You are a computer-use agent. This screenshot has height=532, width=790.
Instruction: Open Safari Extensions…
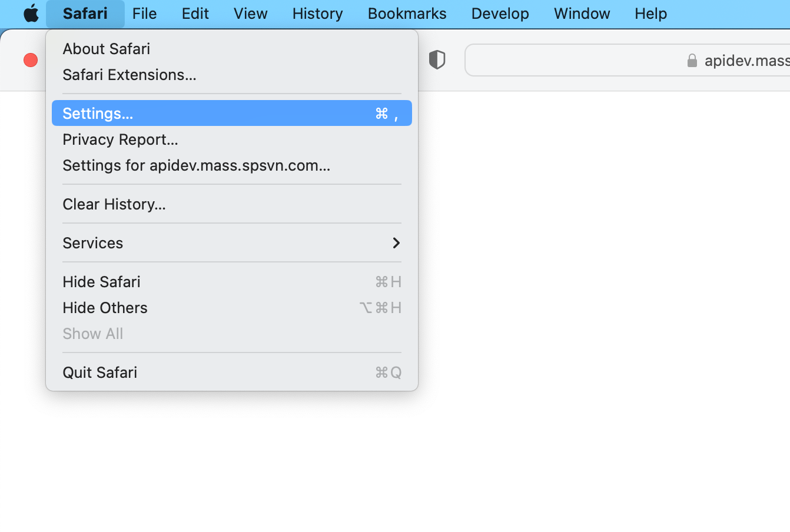[x=130, y=75]
